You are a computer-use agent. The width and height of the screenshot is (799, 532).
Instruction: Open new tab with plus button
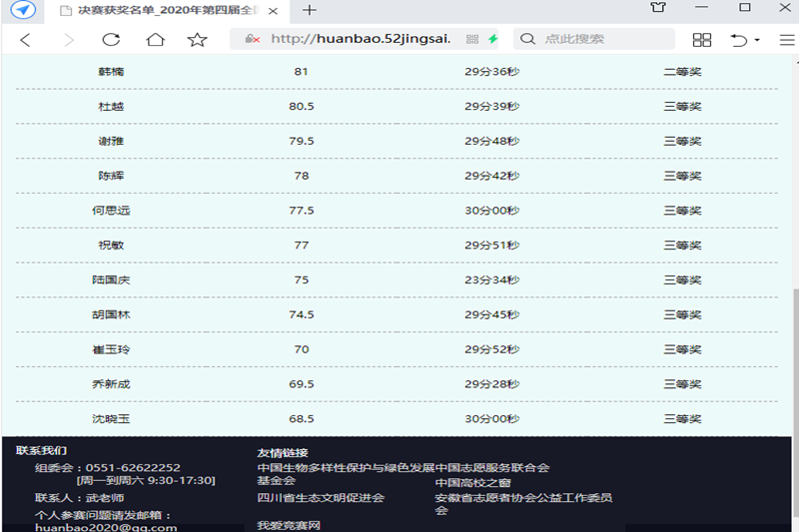pos(310,10)
